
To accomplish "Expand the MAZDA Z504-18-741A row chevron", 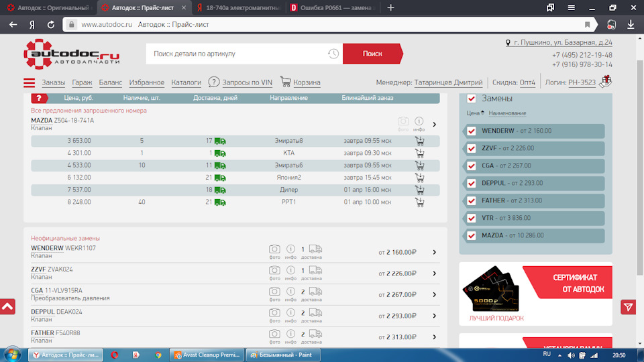I will coord(434,125).
